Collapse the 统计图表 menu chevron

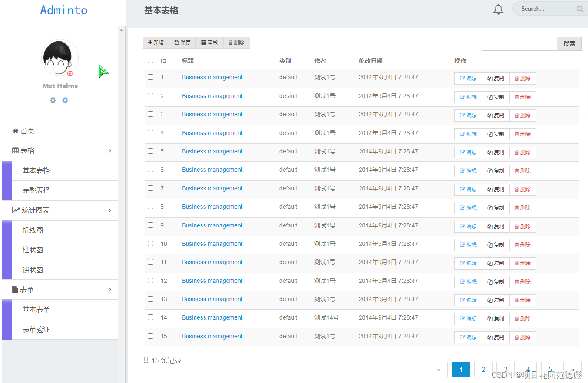coord(110,210)
